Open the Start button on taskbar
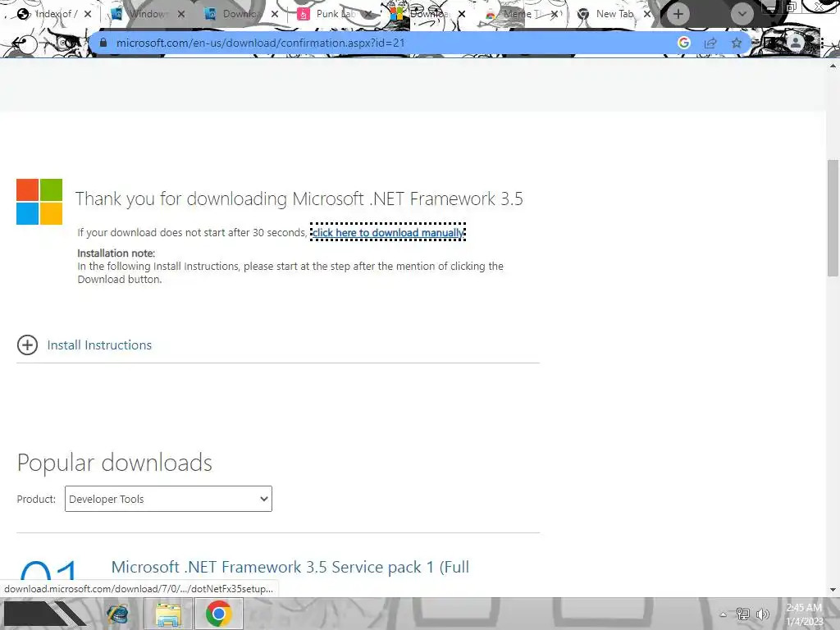 (46, 614)
